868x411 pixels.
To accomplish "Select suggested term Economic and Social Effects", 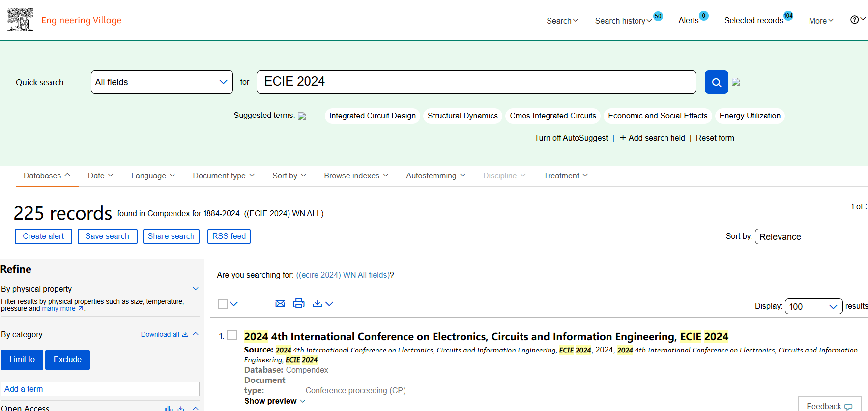I will (658, 116).
